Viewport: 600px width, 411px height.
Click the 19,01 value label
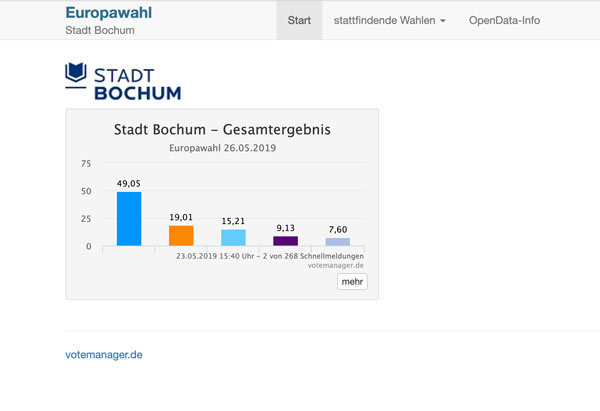[181, 217]
